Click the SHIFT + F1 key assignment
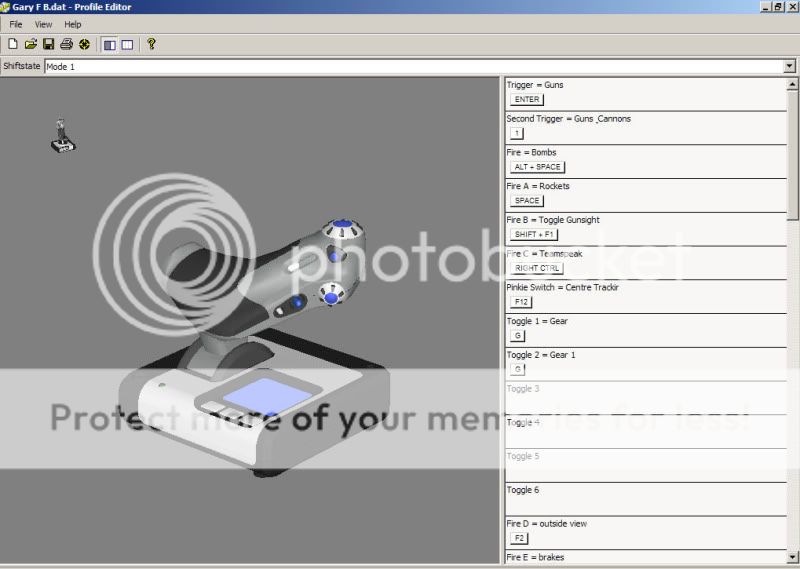 tap(534, 234)
